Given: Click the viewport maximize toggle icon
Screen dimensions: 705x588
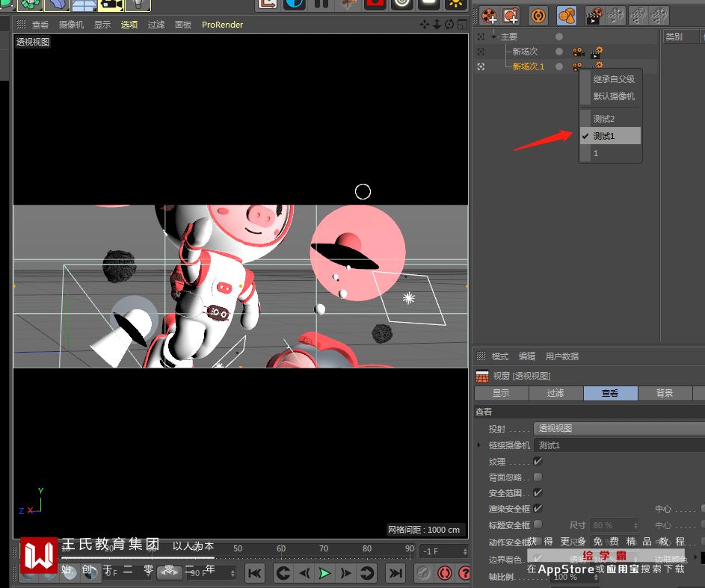Looking at the screenshot, I should pyautogui.click(x=462, y=24).
